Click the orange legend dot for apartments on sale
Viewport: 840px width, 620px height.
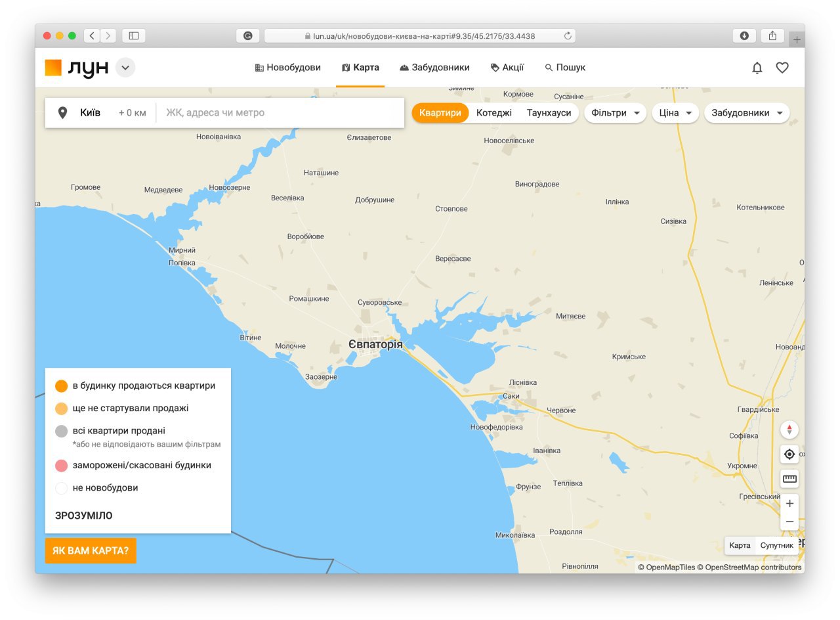point(61,386)
